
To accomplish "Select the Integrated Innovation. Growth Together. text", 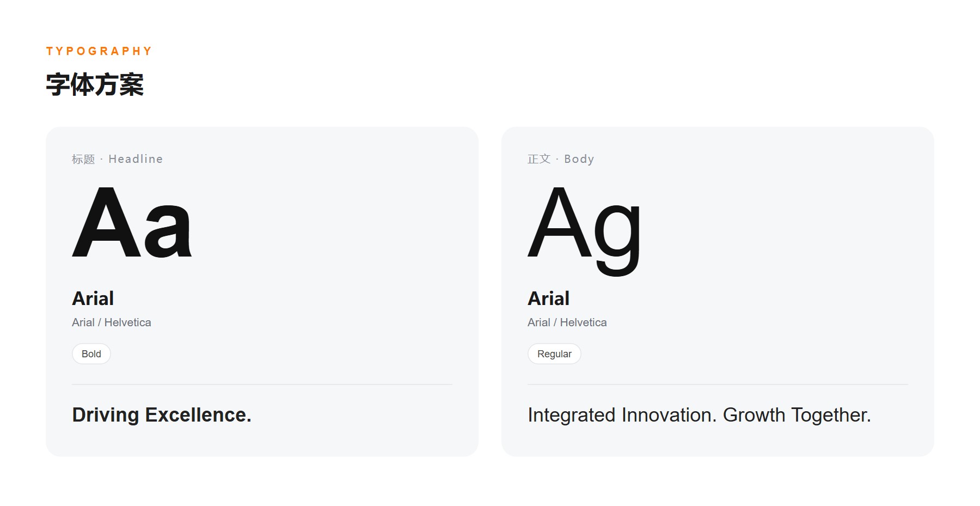I will click(700, 415).
